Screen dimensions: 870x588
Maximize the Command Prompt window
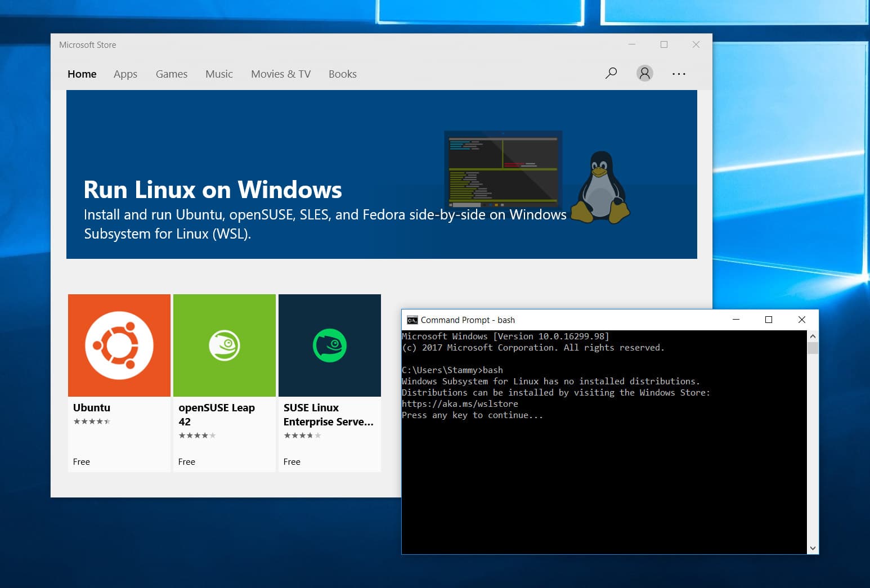point(769,319)
